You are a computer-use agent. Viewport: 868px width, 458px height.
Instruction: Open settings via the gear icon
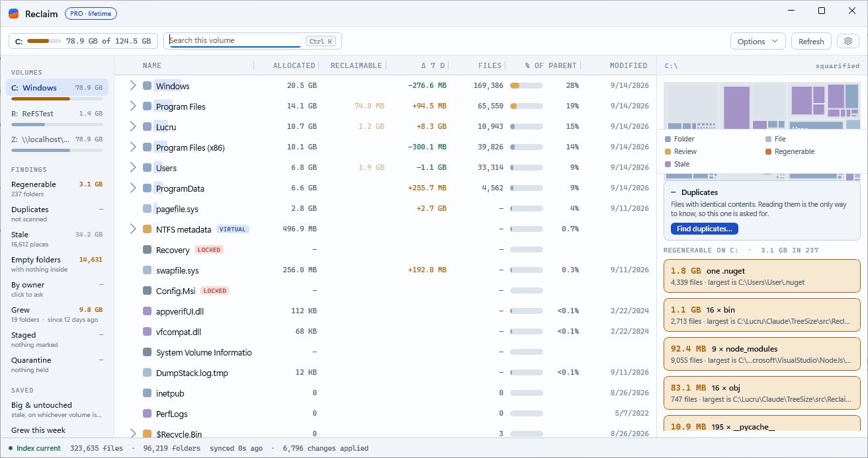pos(848,41)
